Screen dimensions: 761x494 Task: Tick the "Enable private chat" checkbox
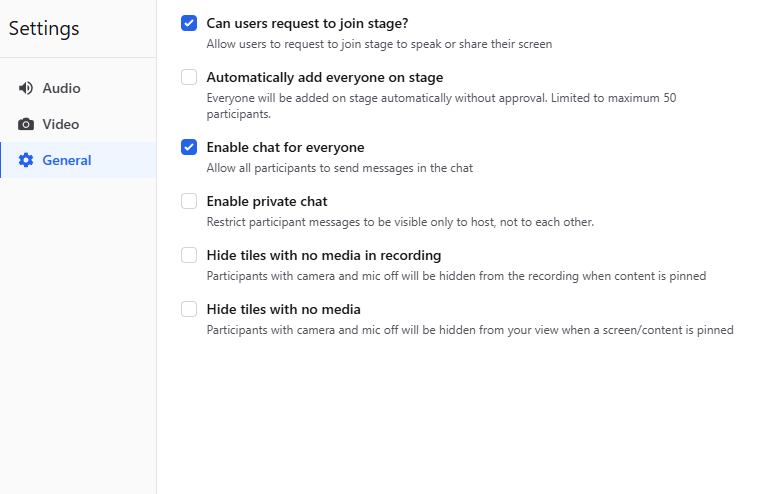189,201
